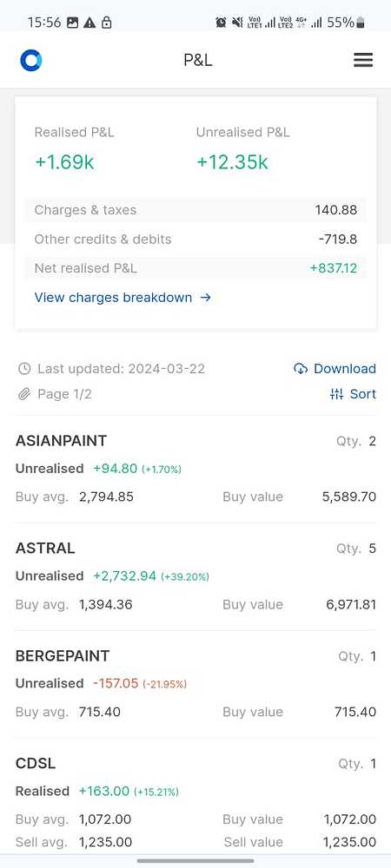This screenshot has height=868, width=391.
Task: Click the download cloud icon
Action: [301, 369]
